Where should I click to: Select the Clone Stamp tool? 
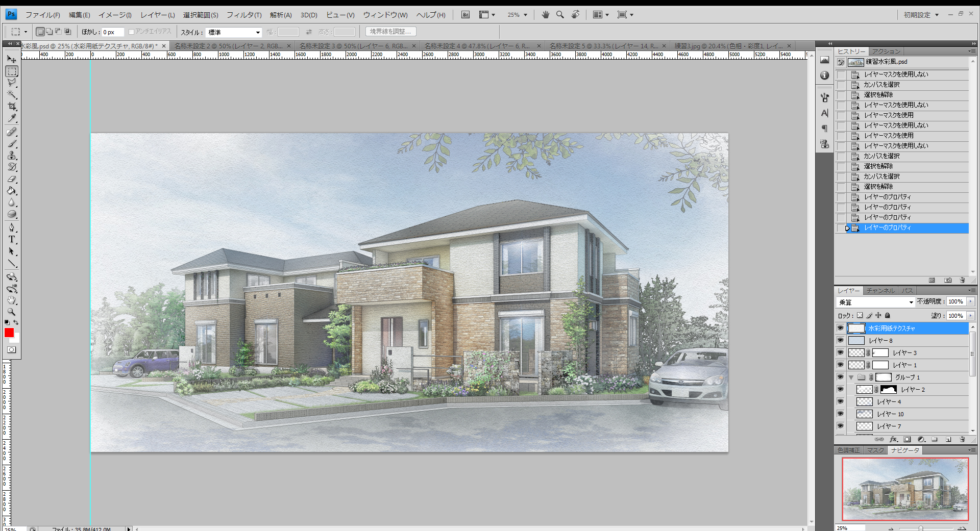pos(12,156)
